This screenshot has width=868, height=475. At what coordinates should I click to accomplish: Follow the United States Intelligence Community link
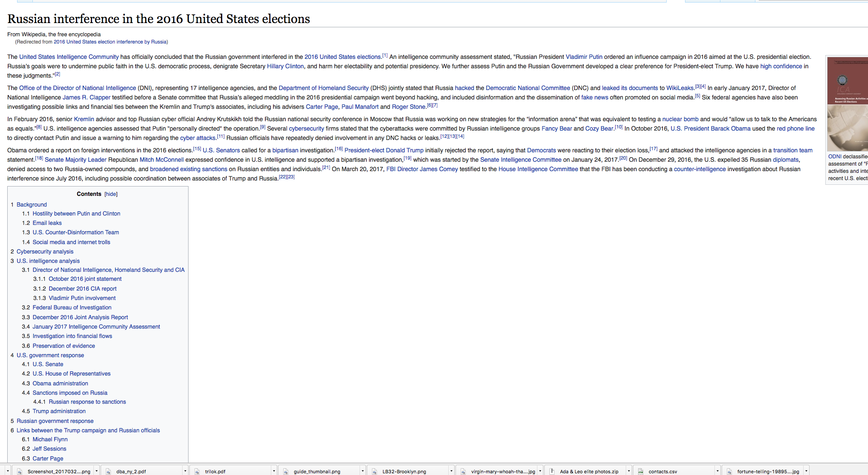click(x=69, y=57)
